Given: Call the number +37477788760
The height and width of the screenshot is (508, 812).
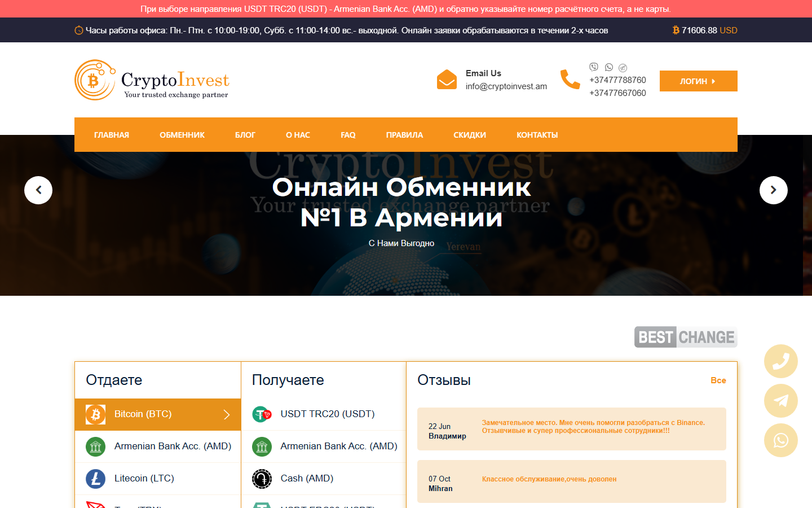Looking at the screenshot, I should tap(617, 80).
